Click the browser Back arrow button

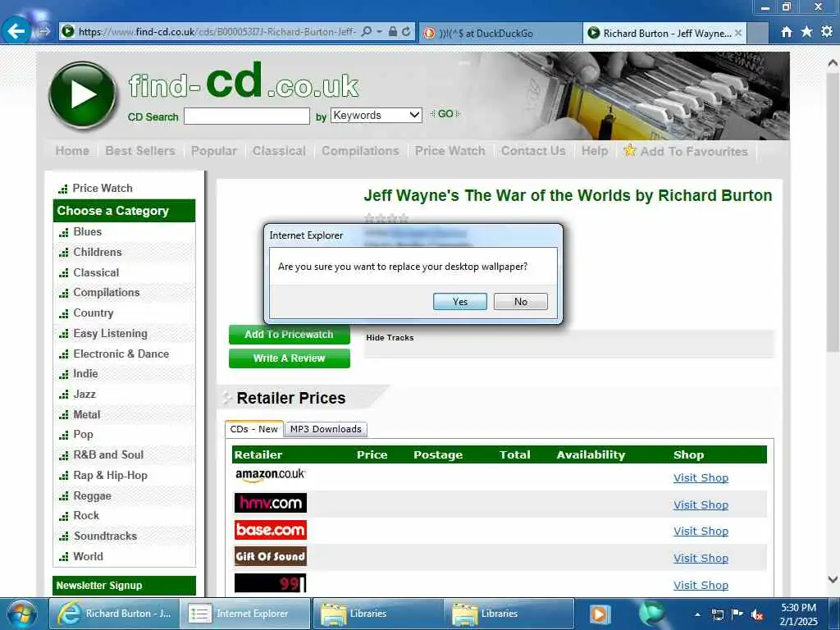point(16,31)
